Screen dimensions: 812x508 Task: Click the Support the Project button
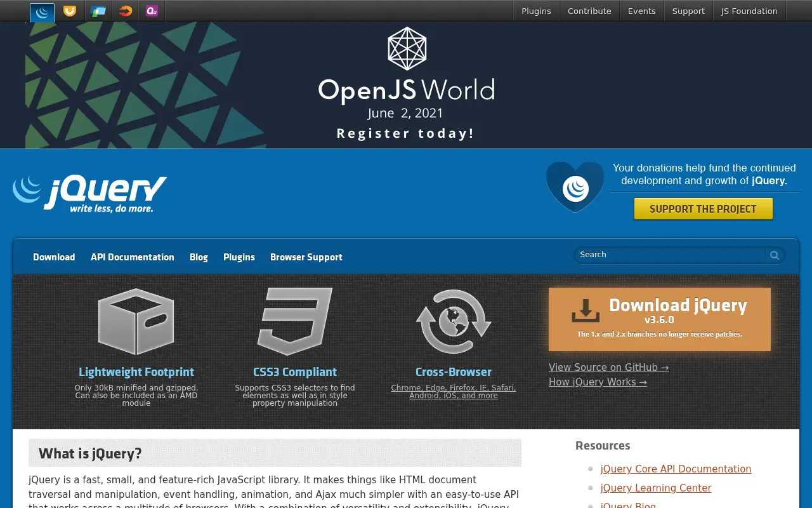pos(703,209)
